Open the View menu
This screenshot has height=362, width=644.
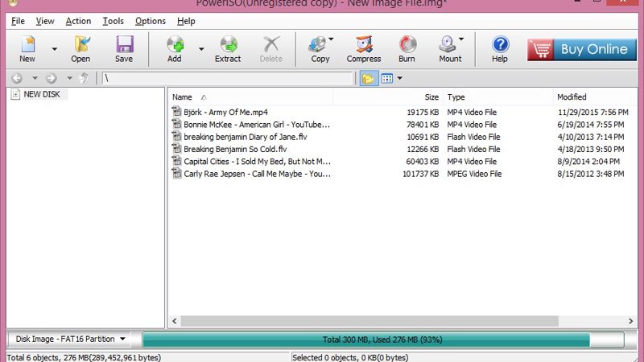point(45,21)
